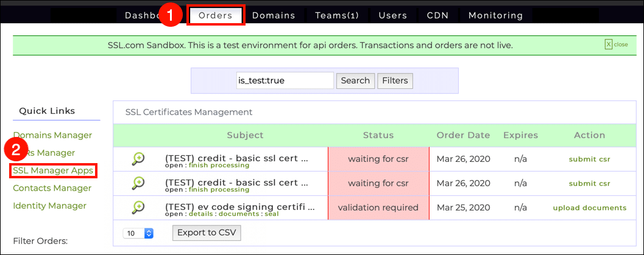Screen dimensions: 644x255
Task: Open the CDN tab
Action: click(437, 15)
